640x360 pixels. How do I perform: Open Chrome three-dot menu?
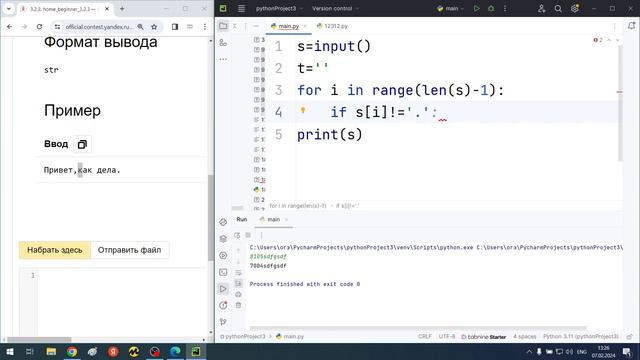click(205, 27)
